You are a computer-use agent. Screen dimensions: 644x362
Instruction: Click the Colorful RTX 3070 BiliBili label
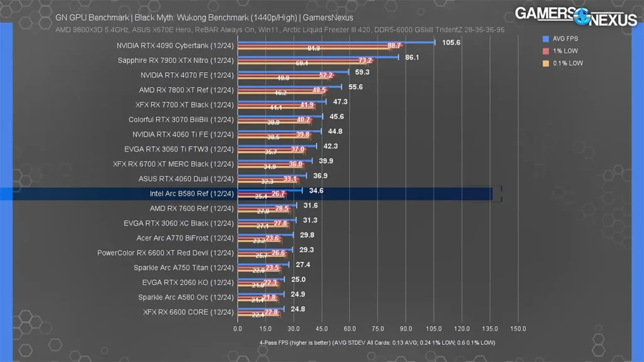coord(181,119)
